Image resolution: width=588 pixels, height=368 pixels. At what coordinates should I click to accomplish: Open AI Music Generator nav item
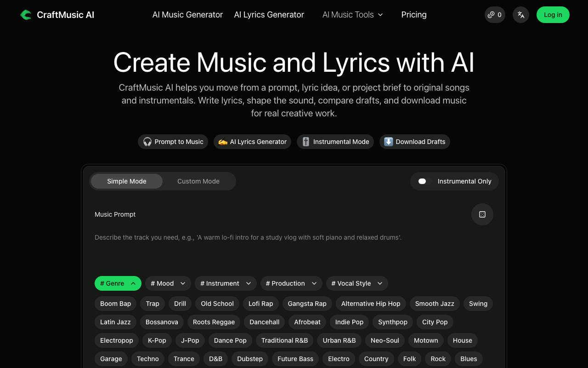tap(187, 15)
